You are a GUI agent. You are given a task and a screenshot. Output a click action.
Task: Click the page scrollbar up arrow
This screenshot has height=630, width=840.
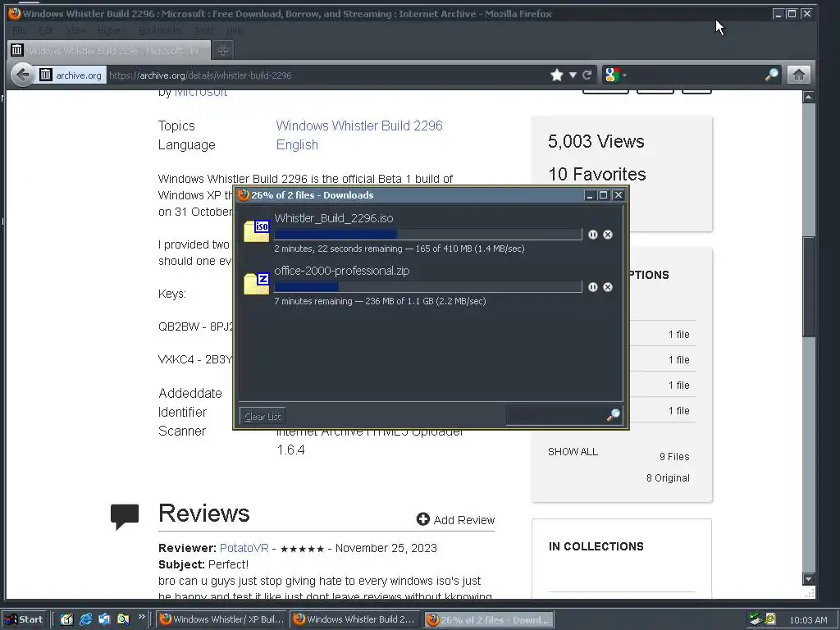click(x=808, y=97)
